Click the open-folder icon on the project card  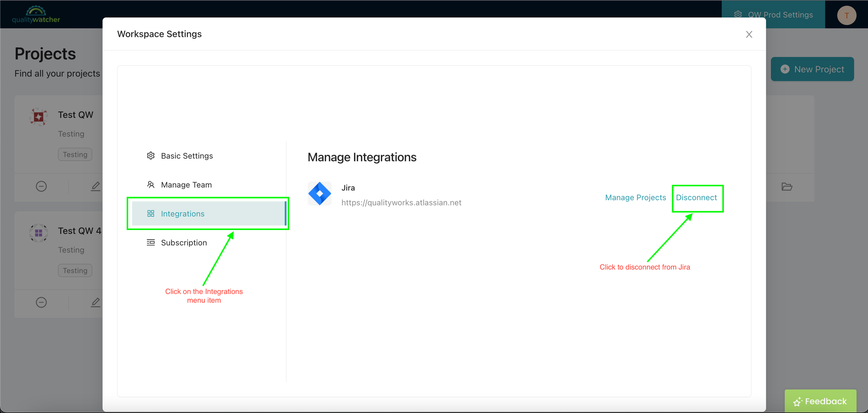point(787,187)
